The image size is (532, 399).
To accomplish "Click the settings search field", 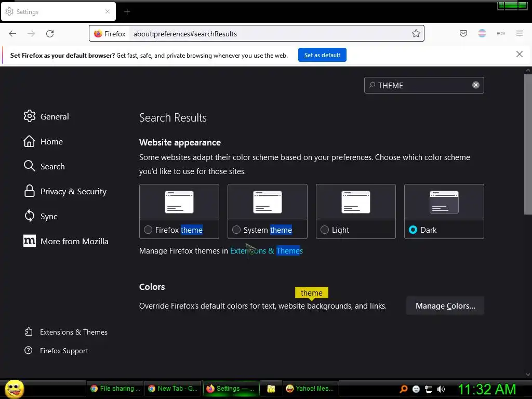I will 424,85.
